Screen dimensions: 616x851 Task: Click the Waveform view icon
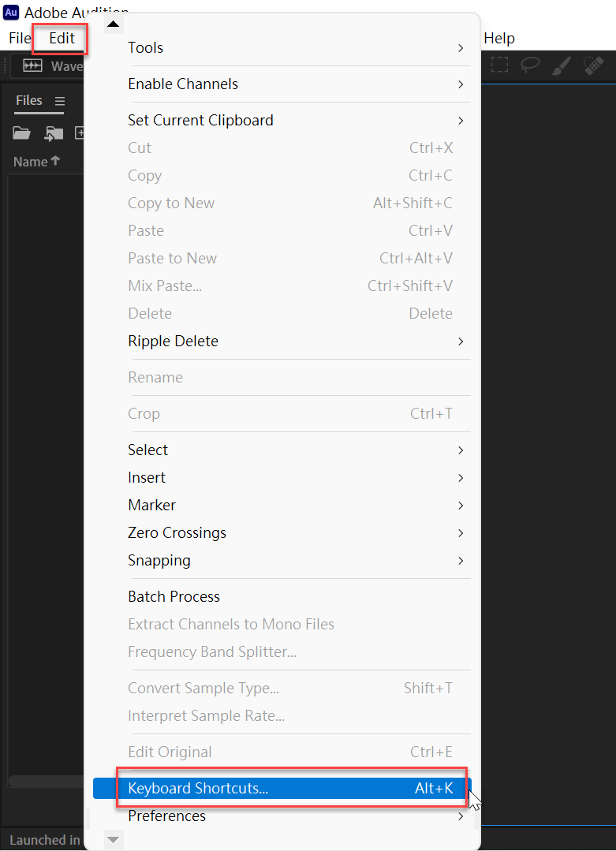(x=32, y=65)
